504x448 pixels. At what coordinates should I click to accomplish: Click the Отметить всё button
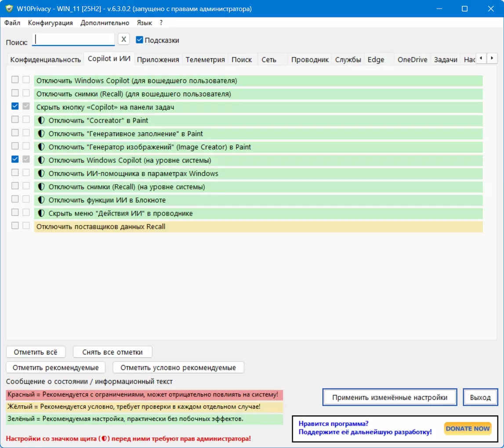(x=35, y=352)
